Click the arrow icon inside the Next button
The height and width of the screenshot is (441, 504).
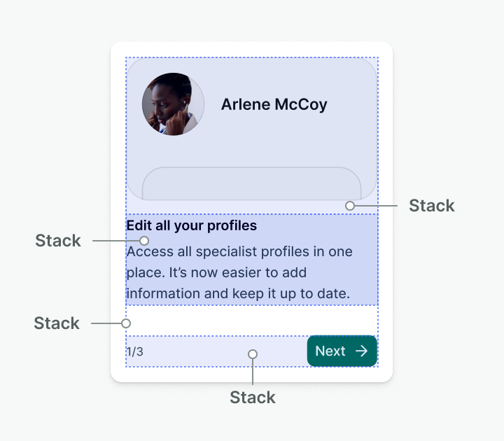(361, 351)
